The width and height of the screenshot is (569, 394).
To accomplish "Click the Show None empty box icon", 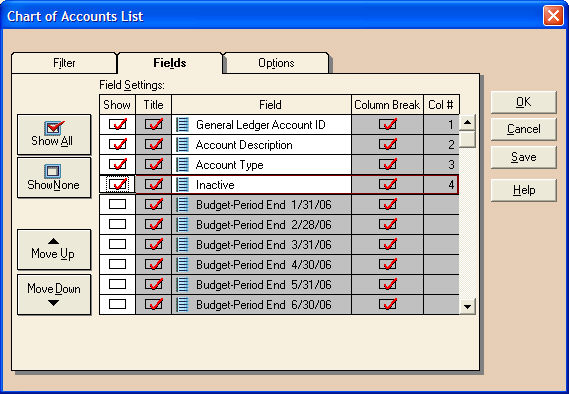I will pyautogui.click(x=54, y=178).
